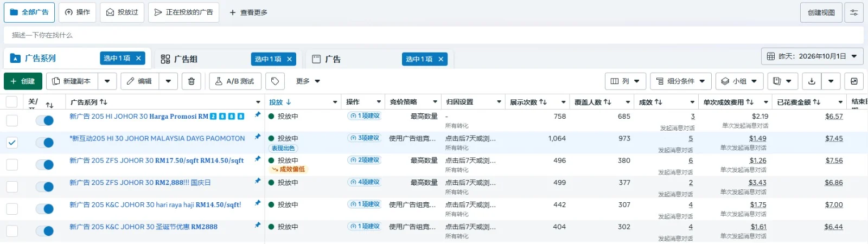Toggle the select-all header checkbox

point(11,102)
